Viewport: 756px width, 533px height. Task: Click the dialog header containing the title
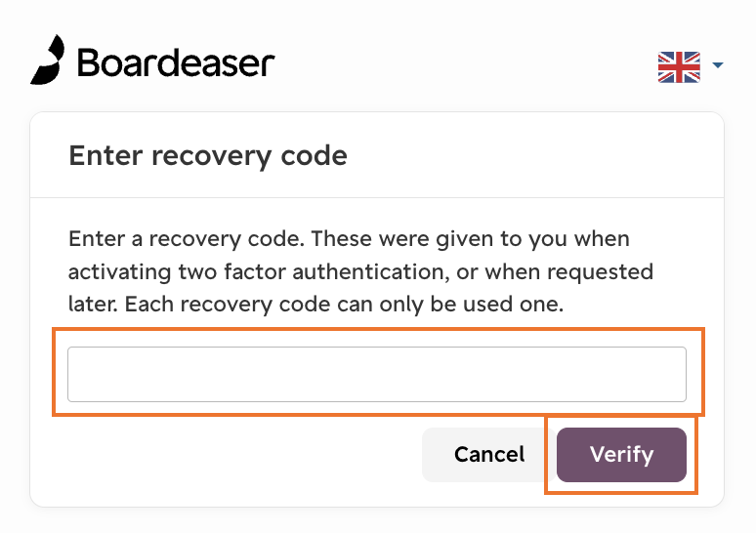coord(377,155)
